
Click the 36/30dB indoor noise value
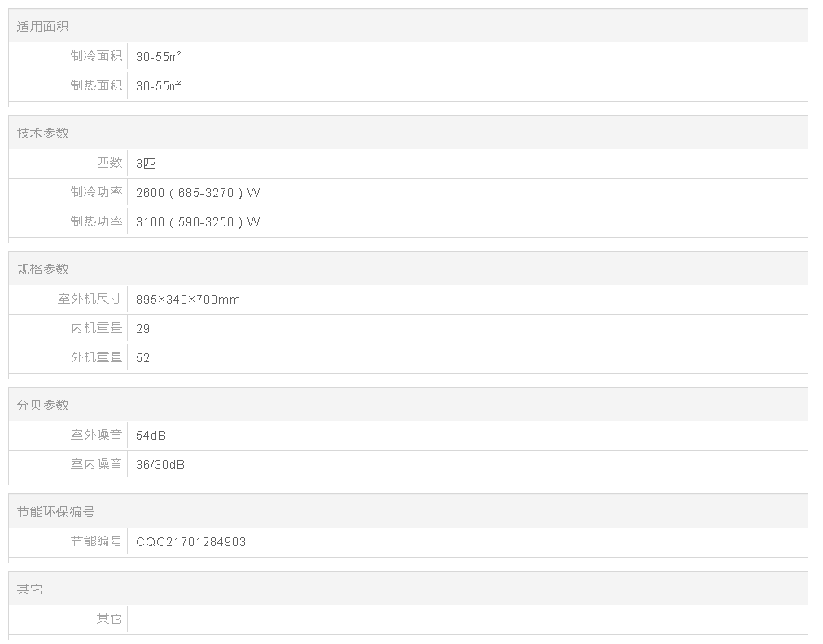click(160, 465)
